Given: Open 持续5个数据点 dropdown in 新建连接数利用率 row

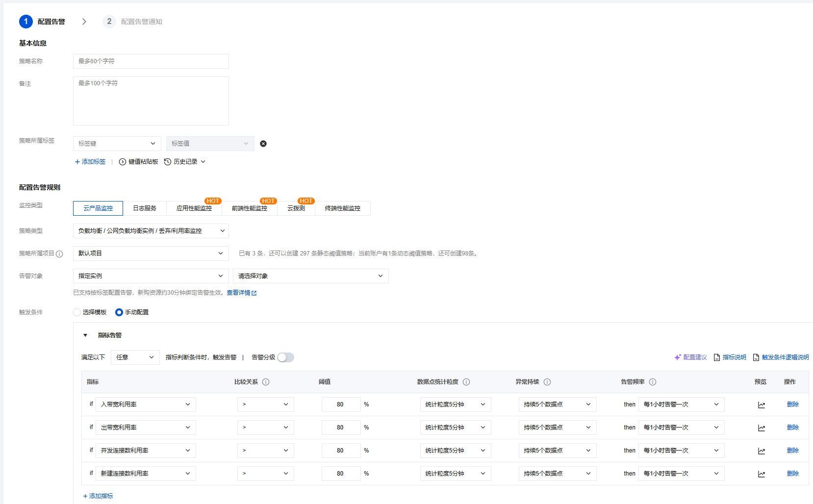Looking at the screenshot, I should (558, 474).
